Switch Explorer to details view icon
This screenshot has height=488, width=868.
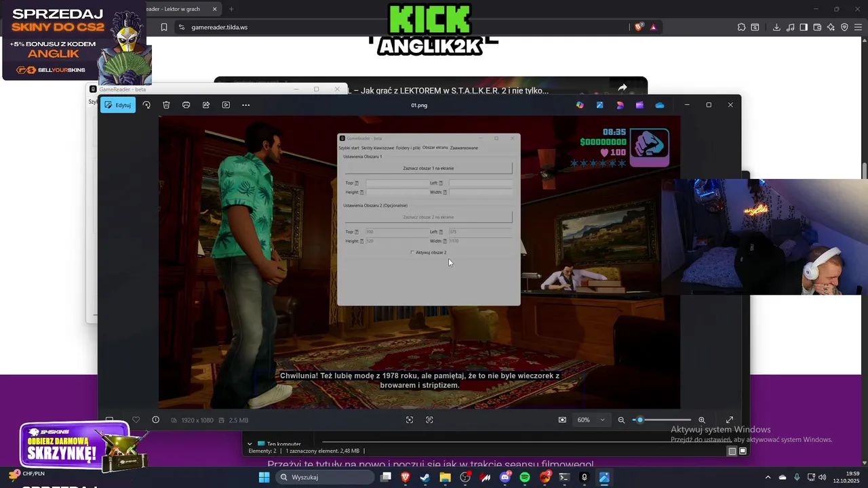point(732,451)
